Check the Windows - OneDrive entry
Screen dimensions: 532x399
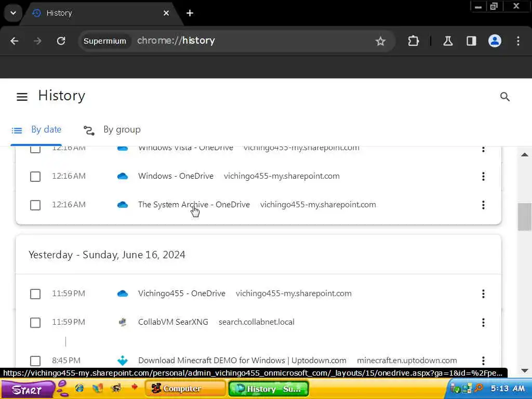coord(35,177)
